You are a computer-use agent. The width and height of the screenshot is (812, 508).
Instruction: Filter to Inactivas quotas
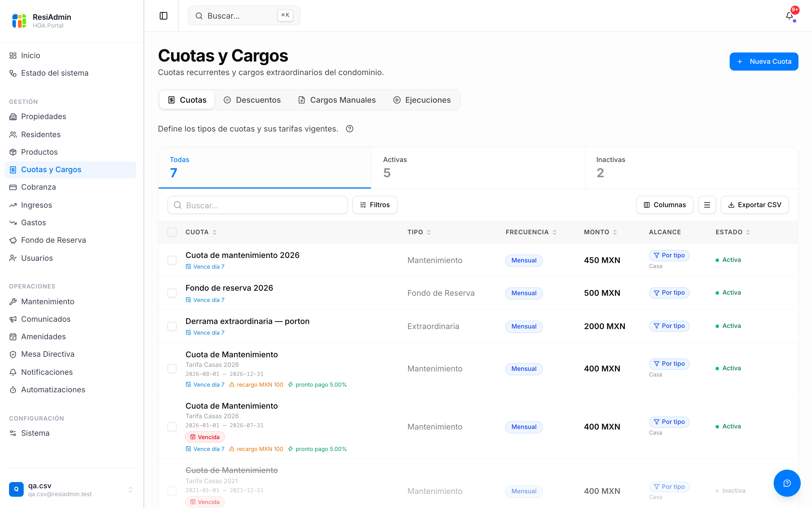pyautogui.click(x=691, y=168)
